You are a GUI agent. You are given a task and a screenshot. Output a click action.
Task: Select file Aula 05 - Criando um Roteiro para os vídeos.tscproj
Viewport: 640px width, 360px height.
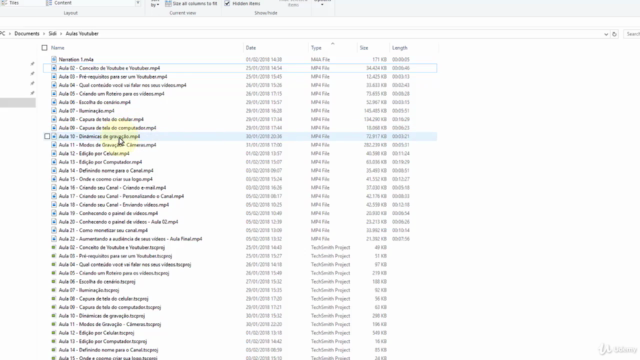tap(114, 273)
